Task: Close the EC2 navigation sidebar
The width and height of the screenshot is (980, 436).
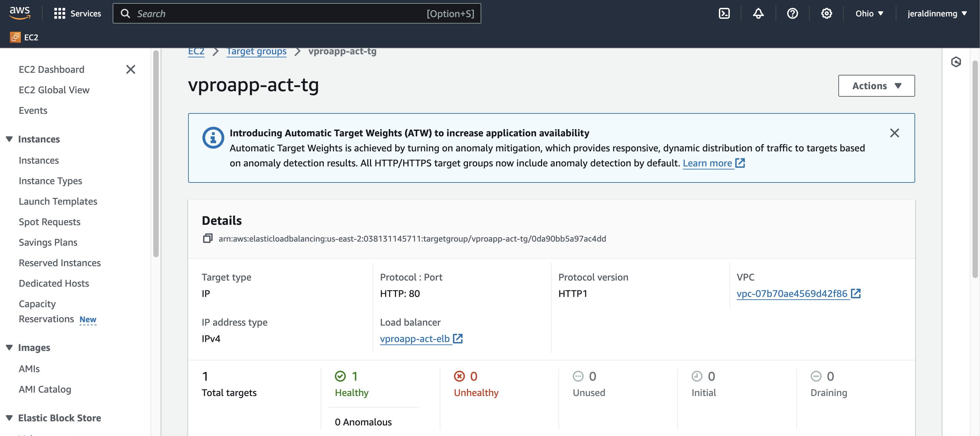Action: pos(130,69)
